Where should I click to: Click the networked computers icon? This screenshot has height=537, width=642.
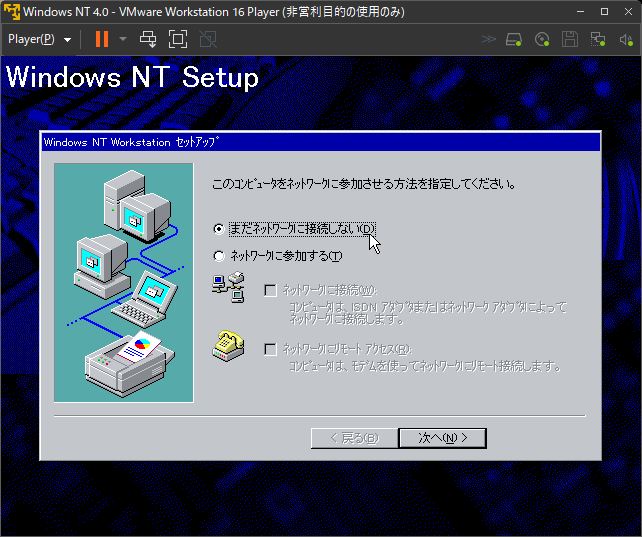(x=228, y=287)
